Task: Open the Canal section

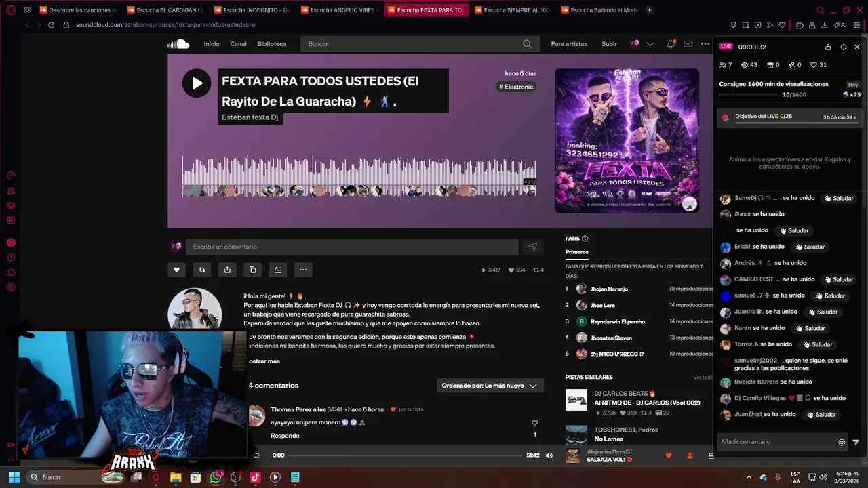Action: point(238,44)
